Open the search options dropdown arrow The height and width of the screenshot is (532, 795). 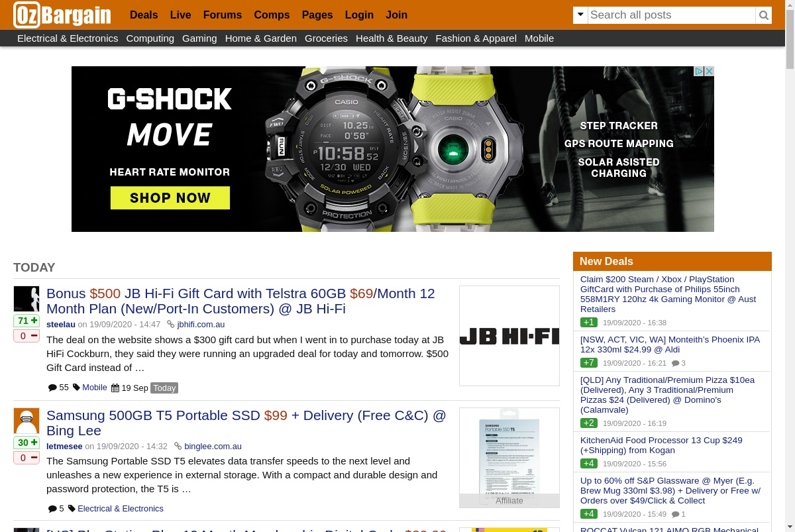(580, 15)
